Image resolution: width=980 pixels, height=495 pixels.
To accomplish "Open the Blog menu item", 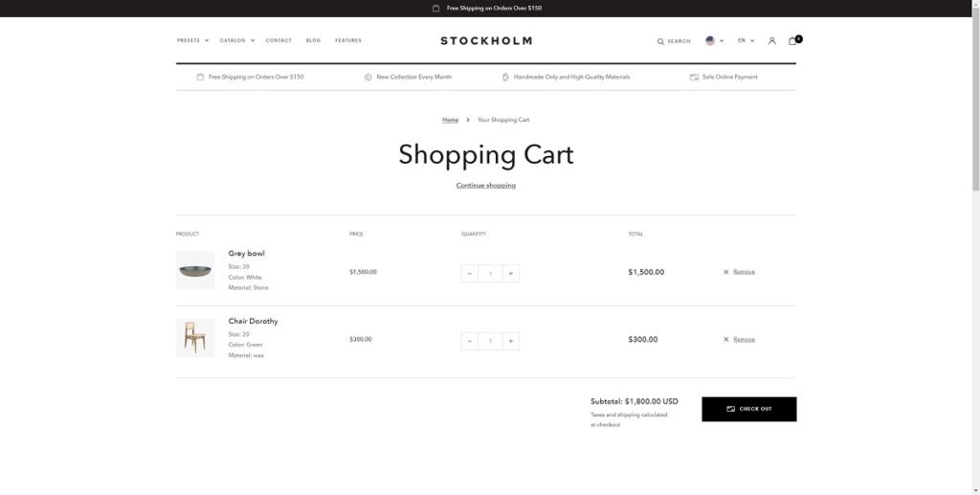I will 313,40.
